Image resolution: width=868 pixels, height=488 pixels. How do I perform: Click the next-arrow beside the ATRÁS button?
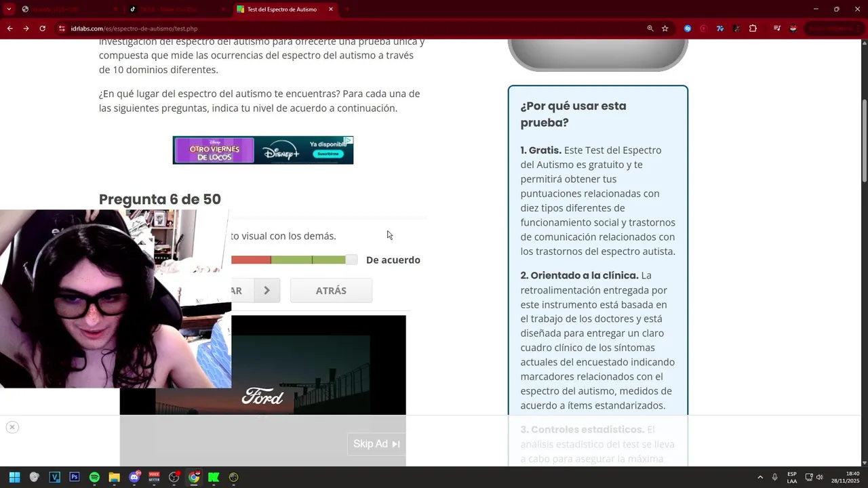click(x=267, y=290)
